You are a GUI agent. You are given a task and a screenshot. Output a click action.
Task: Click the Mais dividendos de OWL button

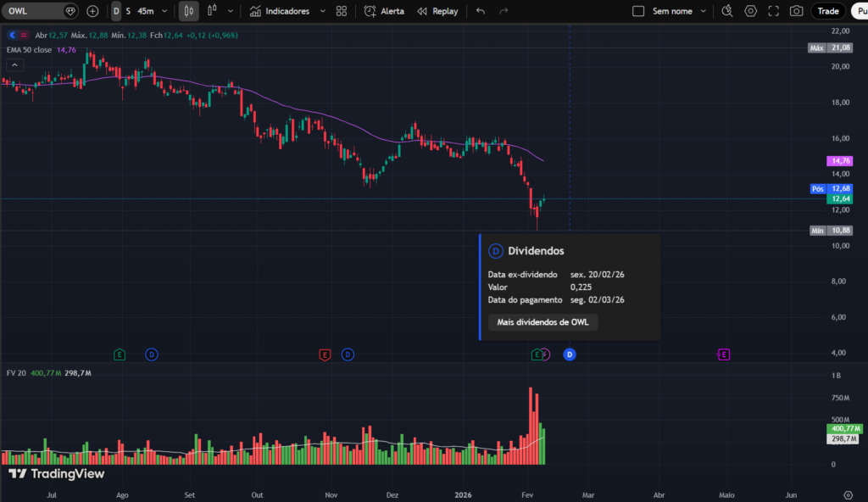[542, 322]
